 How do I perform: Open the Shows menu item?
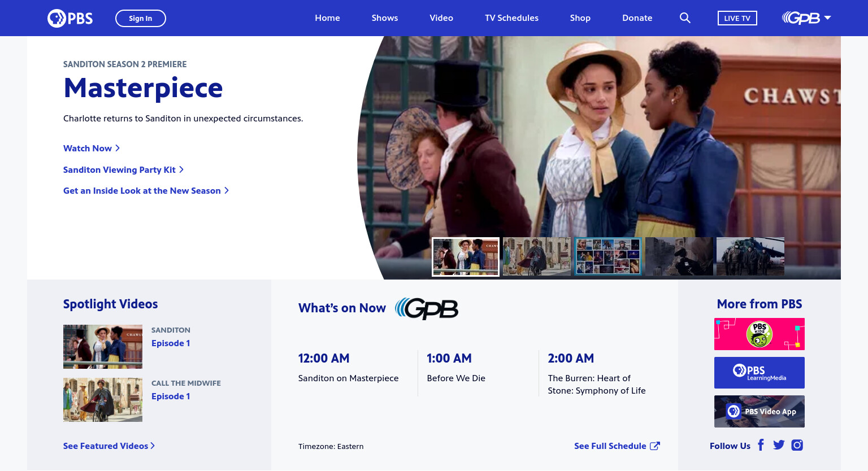click(385, 18)
